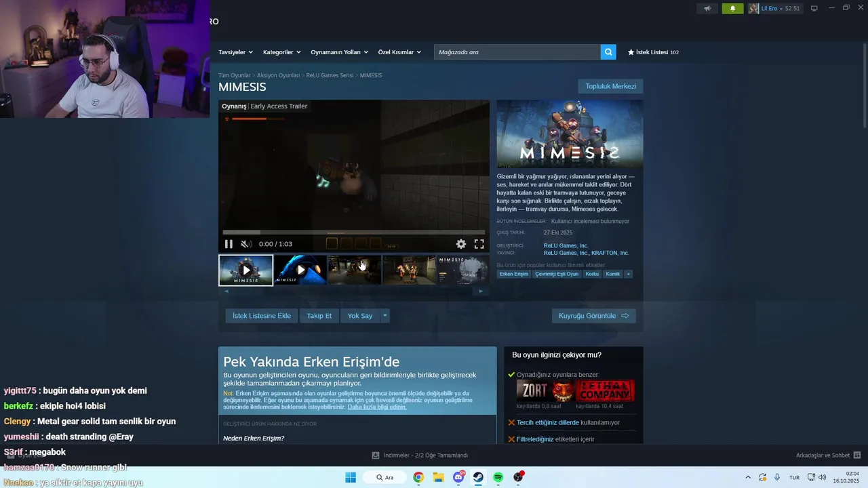
Task: Open Friends and Chat icon
Action: tap(857, 455)
